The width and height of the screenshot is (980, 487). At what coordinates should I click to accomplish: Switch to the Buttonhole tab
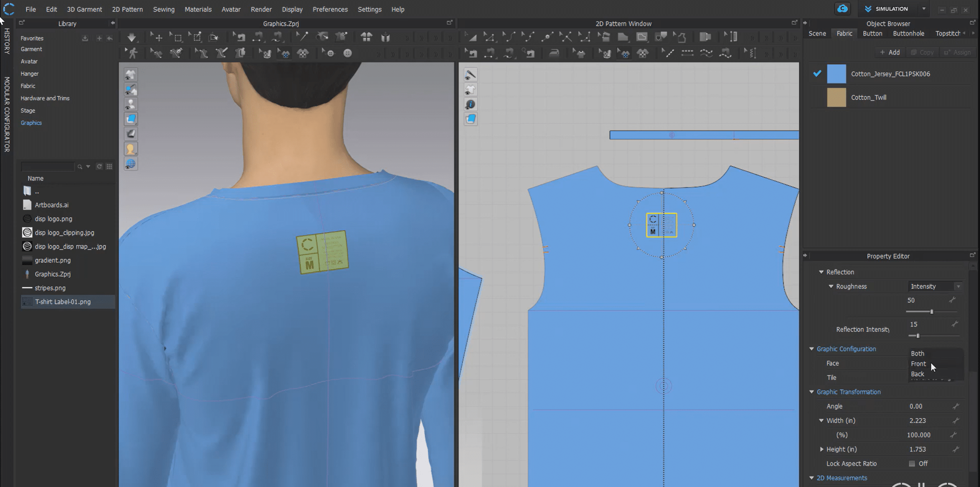coord(908,33)
